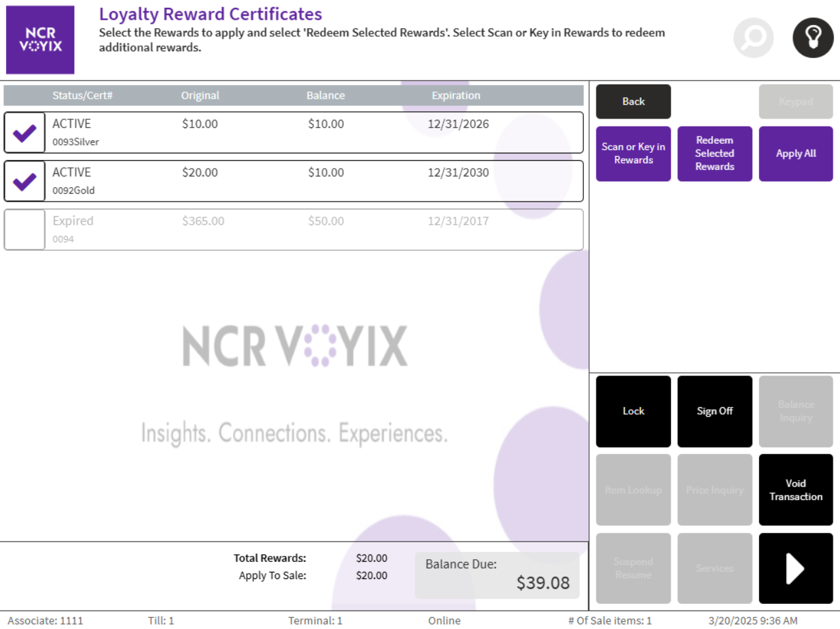Click the date and time 3/20/2025 9:36 AM
The height and width of the screenshot is (629, 840).
coord(753,620)
